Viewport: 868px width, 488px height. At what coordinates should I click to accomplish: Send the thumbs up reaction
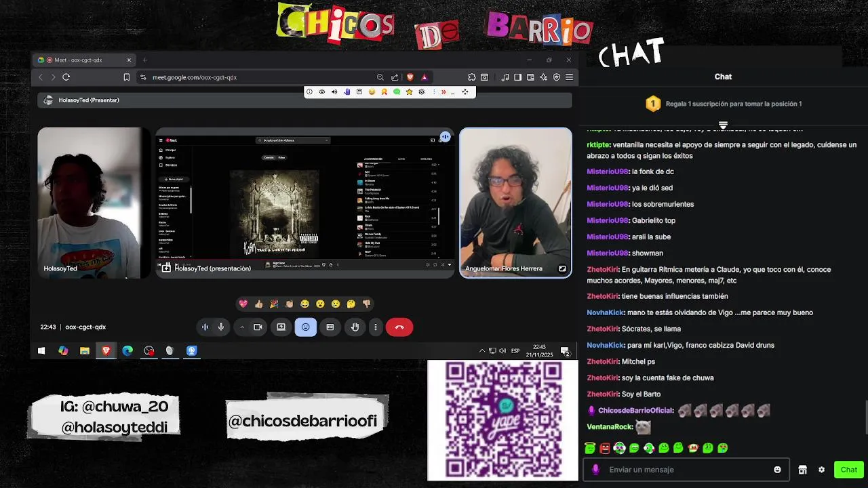(x=258, y=304)
